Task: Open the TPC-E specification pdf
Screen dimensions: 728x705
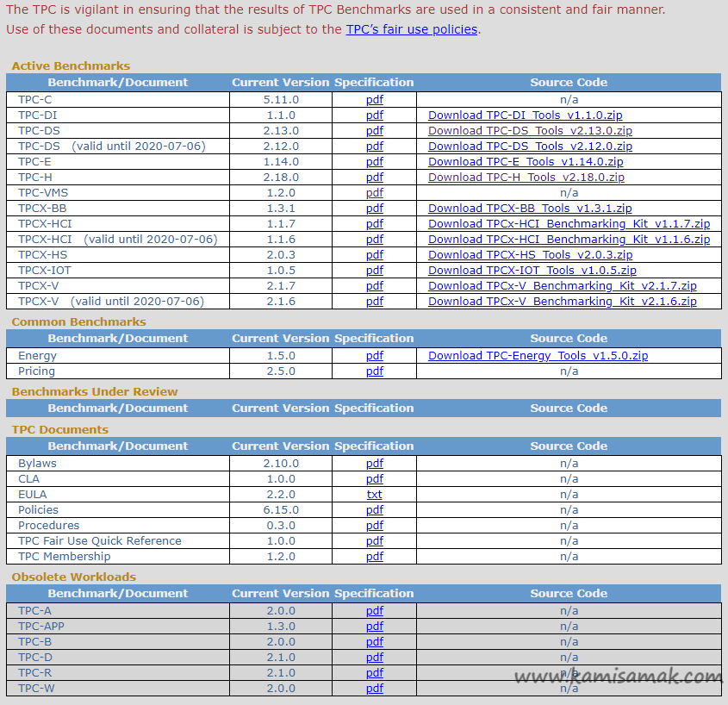Action: pyautogui.click(x=374, y=162)
